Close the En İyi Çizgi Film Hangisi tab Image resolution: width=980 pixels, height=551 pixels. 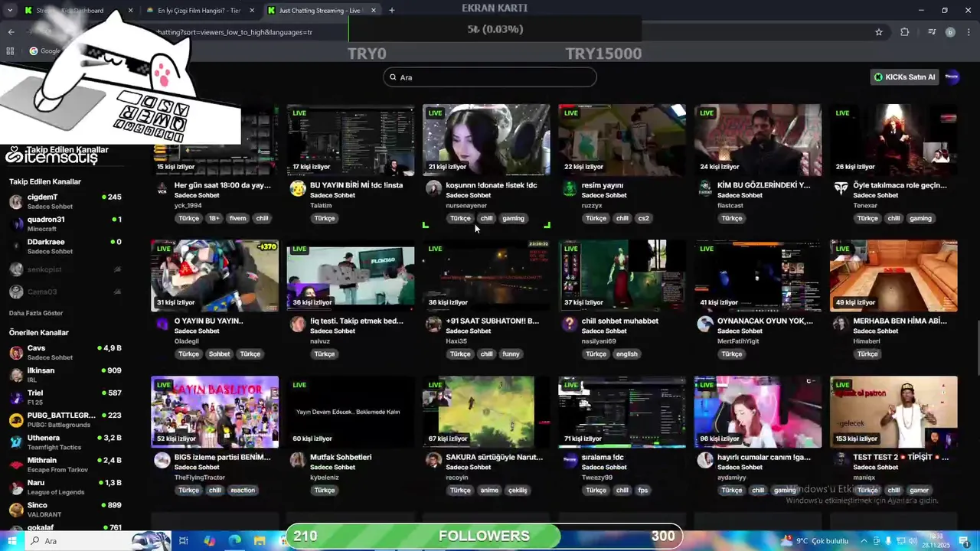(x=251, y=11)
